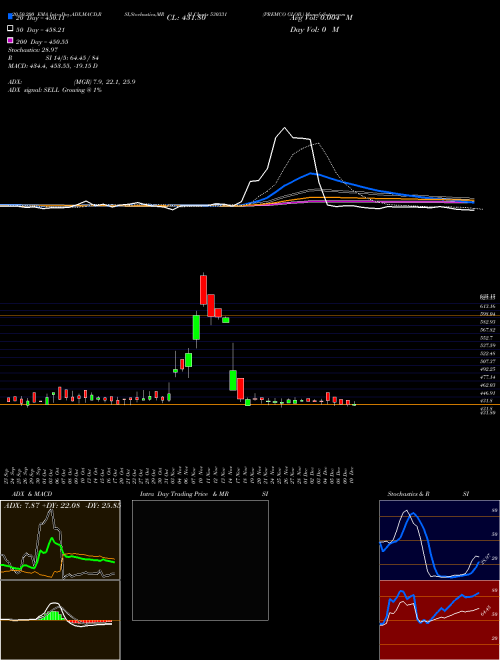This screenshot has height=660, width=500.
Task: Select the '50 Day = 458.21' legend text
Action: [41, 30]
